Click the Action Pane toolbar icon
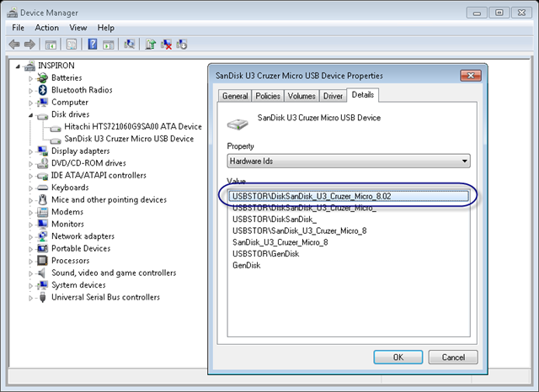The height and width of the screenshot is (392, 539). point(109,45)
